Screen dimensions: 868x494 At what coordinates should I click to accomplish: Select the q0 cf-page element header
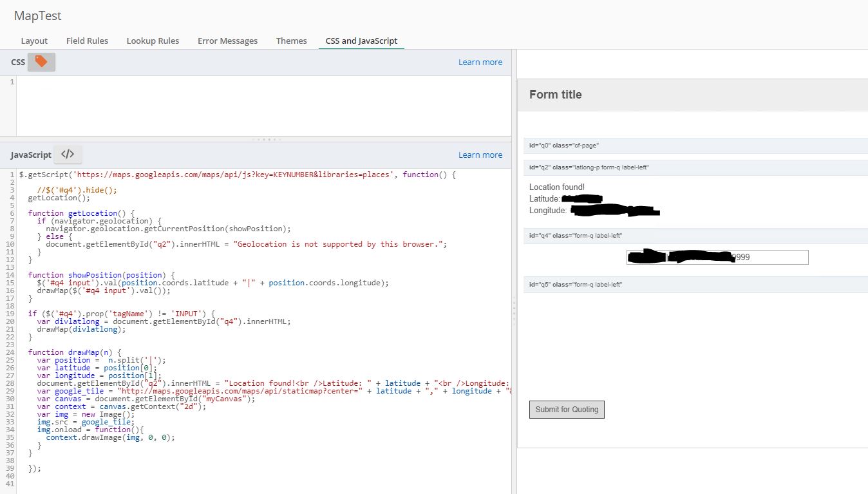coord(695,146)
